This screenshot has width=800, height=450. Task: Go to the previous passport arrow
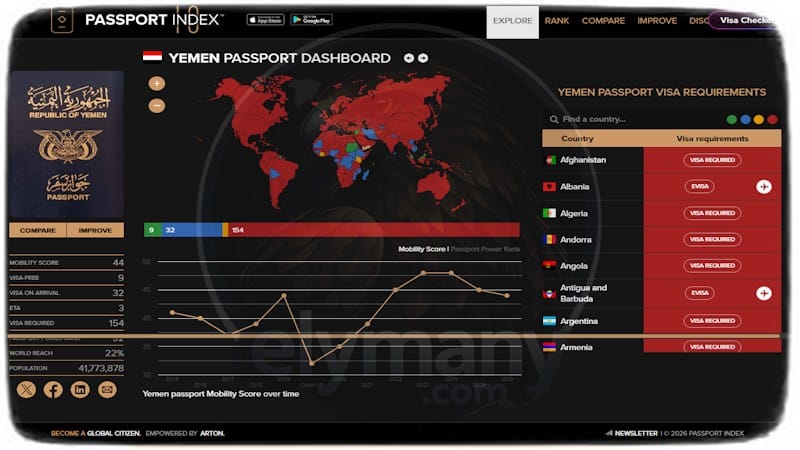tap(409, 58)
